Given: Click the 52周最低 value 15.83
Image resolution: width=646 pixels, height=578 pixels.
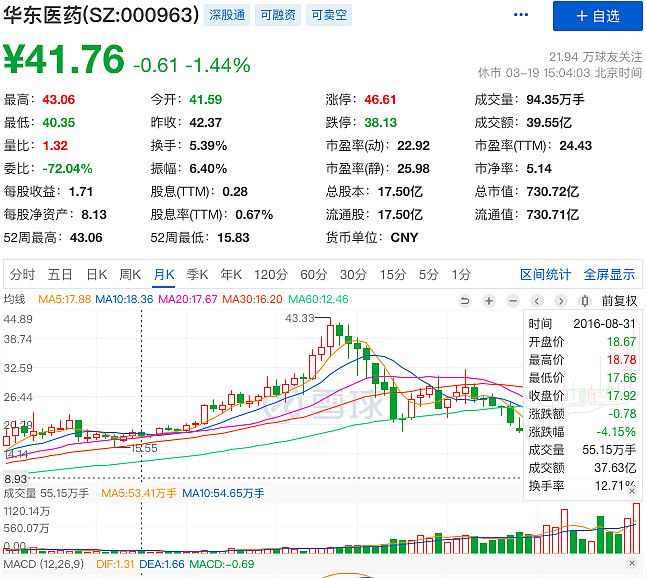Looking at the screenshot, I should pyautogui.click(x=233, y=238).
